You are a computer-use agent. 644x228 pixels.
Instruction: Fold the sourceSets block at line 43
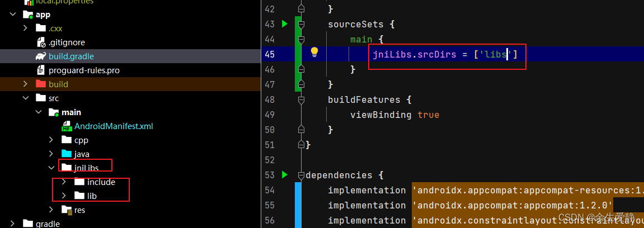pyautogui.click(x=301, y=25)
